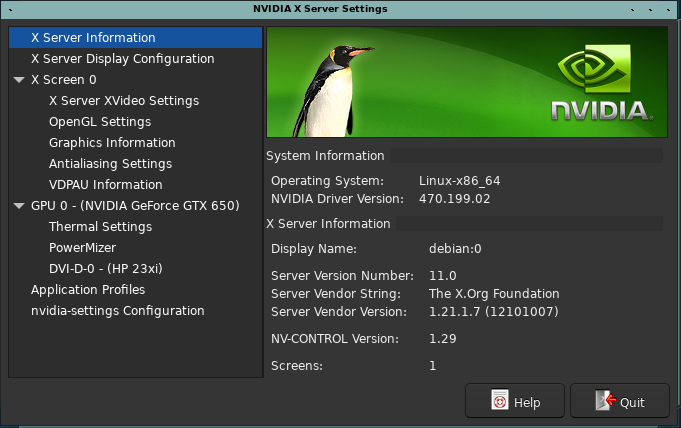Click the vendor string The X.Org Foundation
The height and width of the screenshot is (428, 681).
tap(494, 294)
